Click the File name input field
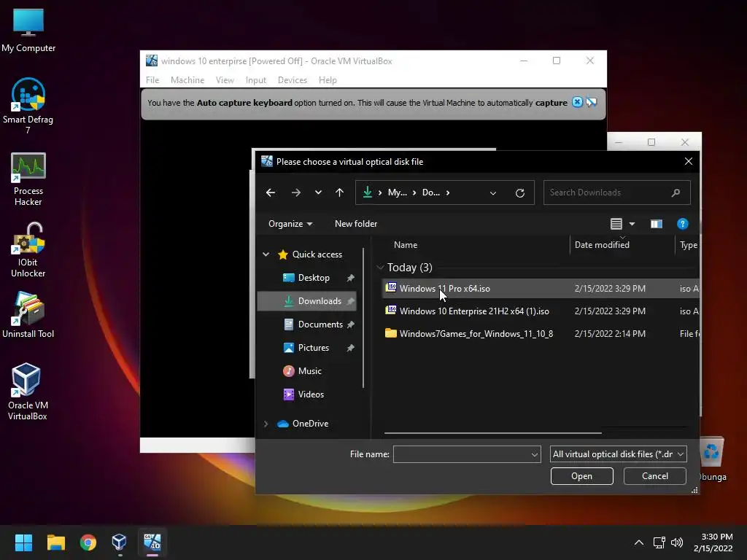 tap(461, 455)
